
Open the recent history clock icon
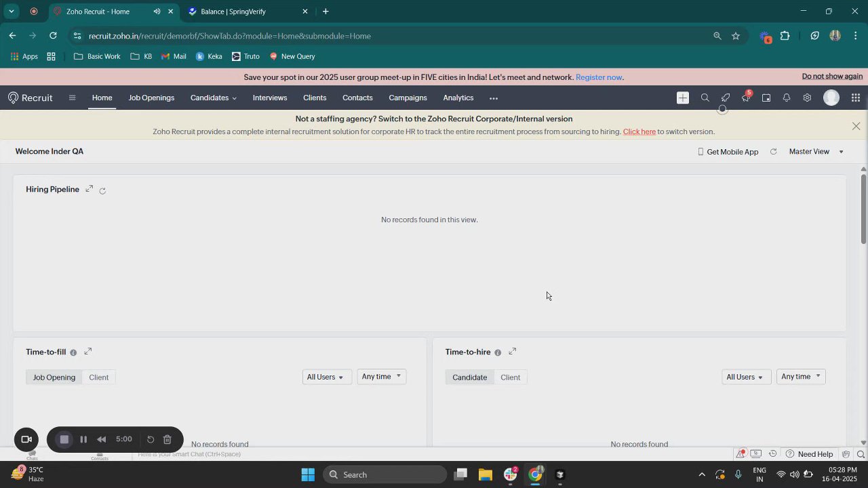pos(772,454)
